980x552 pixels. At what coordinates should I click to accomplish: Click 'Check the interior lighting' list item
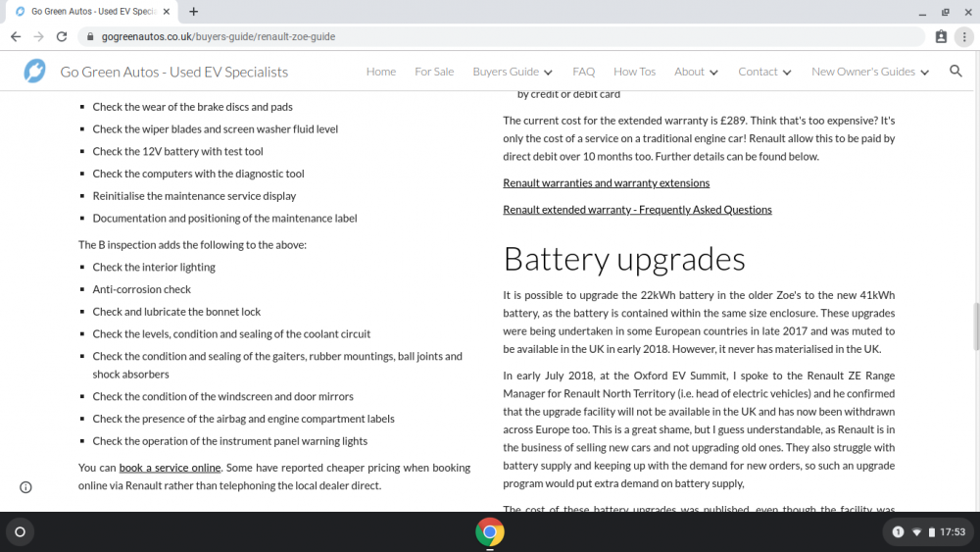click(x=154, y=267)
